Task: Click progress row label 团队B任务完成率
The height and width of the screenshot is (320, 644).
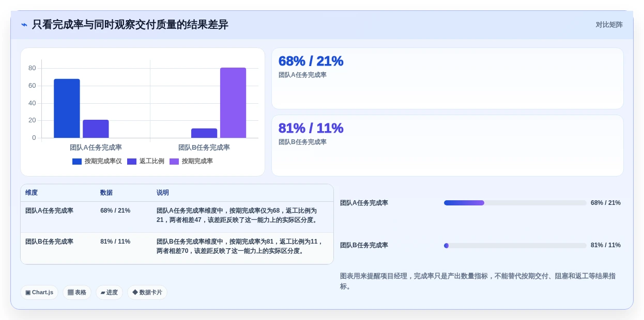Action: point(364,245)
